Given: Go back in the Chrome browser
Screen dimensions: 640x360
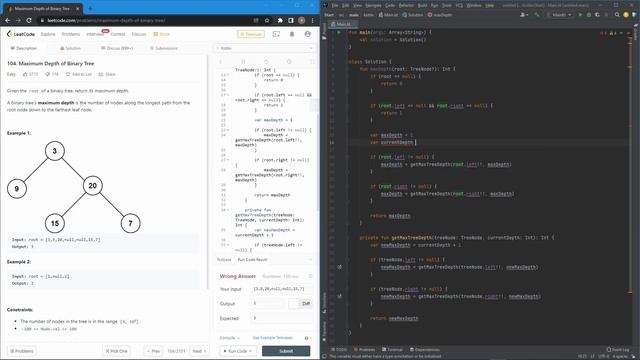Looking at the screenshot, I should click(8, 20).
